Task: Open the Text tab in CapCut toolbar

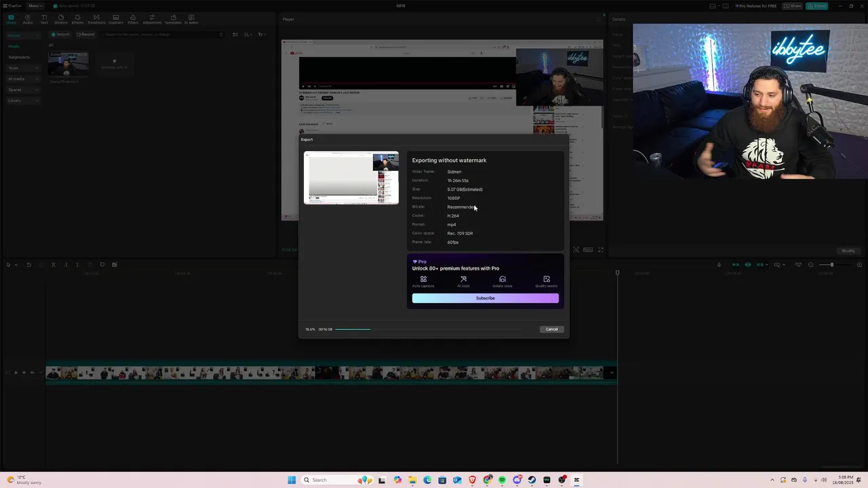Action: point(44,19)
